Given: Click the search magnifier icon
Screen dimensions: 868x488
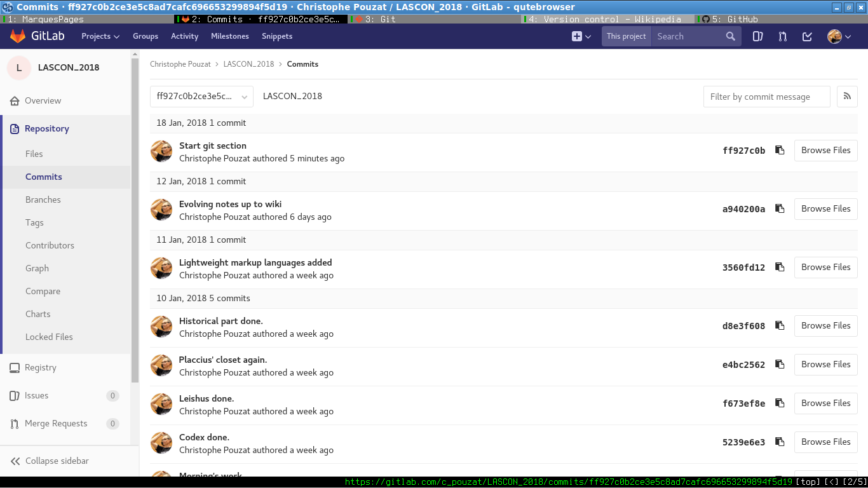Looking at the screenshot, I should point(731,36).
